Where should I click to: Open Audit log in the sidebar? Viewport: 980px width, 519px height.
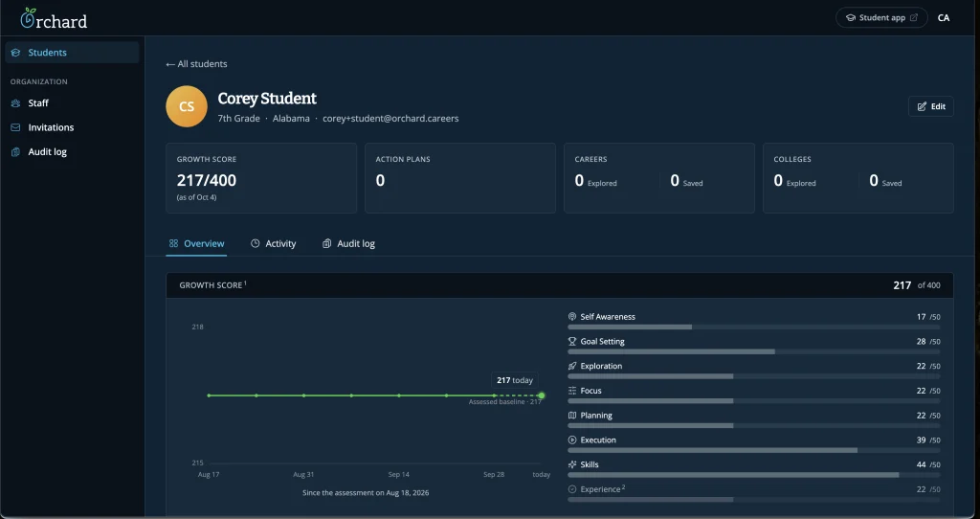click(x=72, y=152)
